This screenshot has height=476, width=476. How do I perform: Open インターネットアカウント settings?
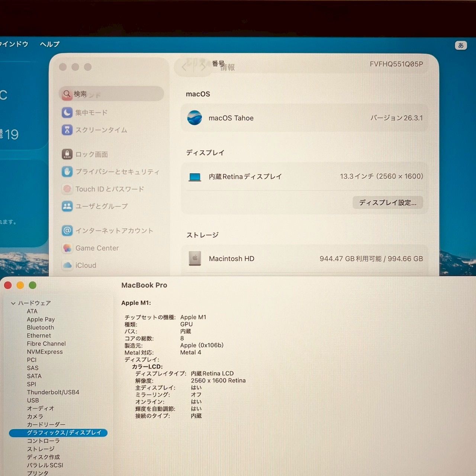(107, 231)
